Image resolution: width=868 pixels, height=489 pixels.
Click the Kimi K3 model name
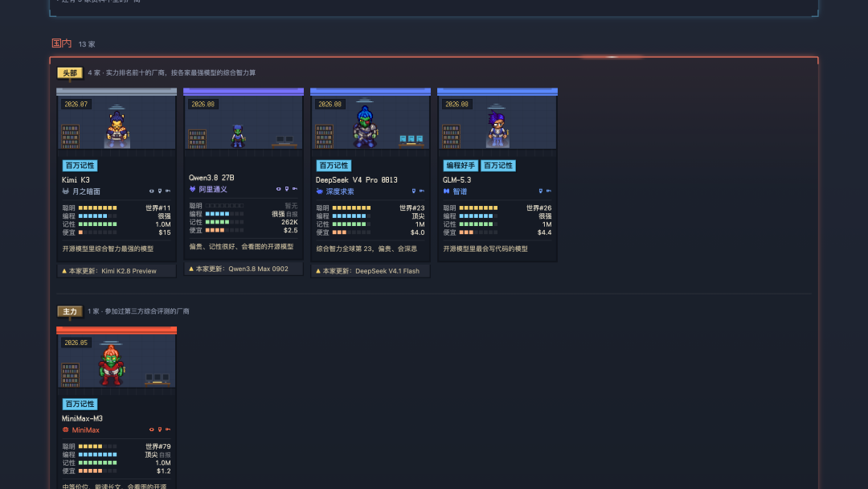(76, 180)
